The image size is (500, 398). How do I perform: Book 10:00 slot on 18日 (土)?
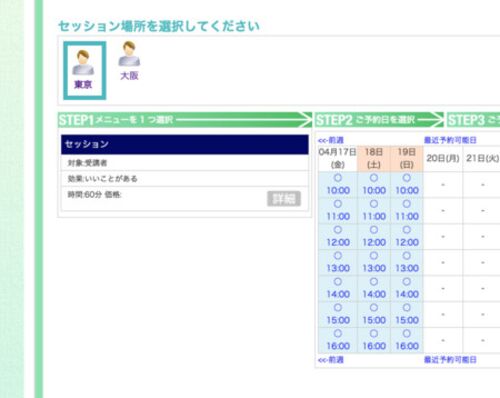[374, 185]
